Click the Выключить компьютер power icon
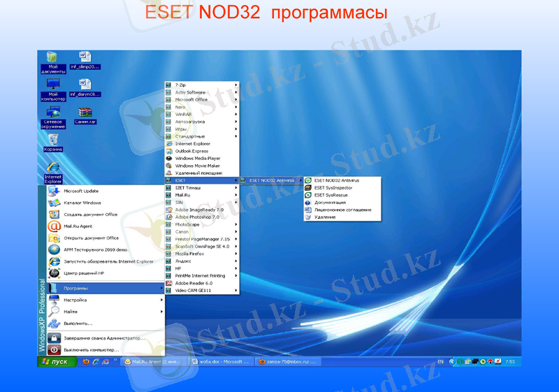This screenshot has height=392, width=559. tap(55, 349)
